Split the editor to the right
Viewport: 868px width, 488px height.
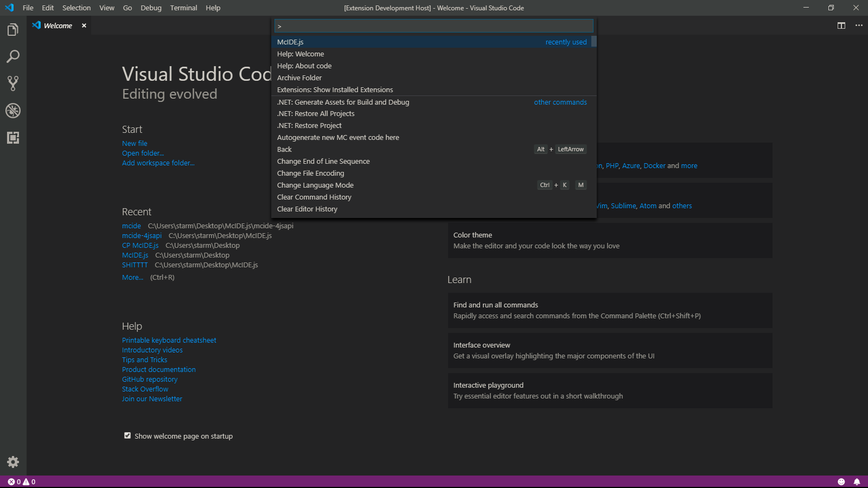pos(841,25)
